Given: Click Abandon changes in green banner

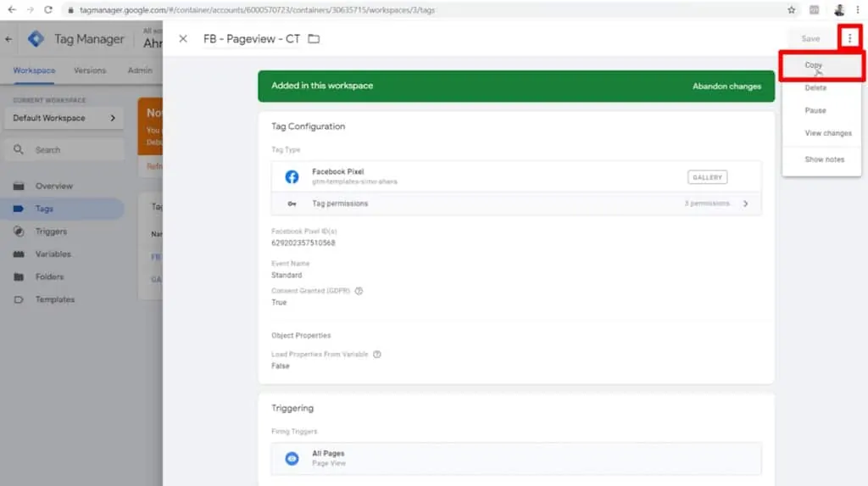Looking at the screenshot, I should coord(726,87).
